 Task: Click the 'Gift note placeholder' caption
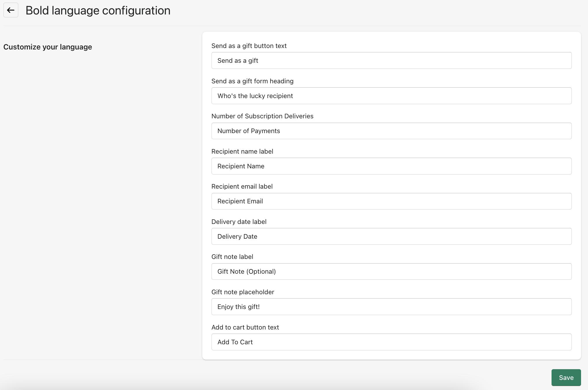pyautogui.click(x=243, y=292)
